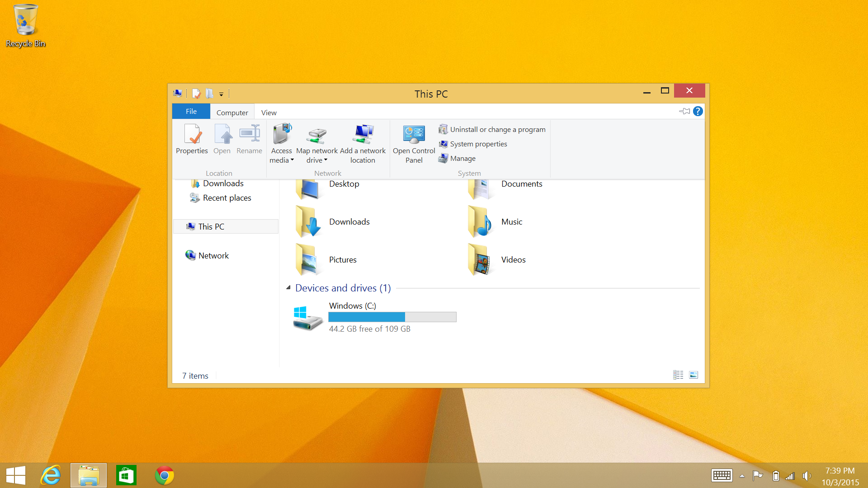Click the This PC system icon in title bar
The width and height of the screenshot is (868, 488).
(x=178, y=93)
